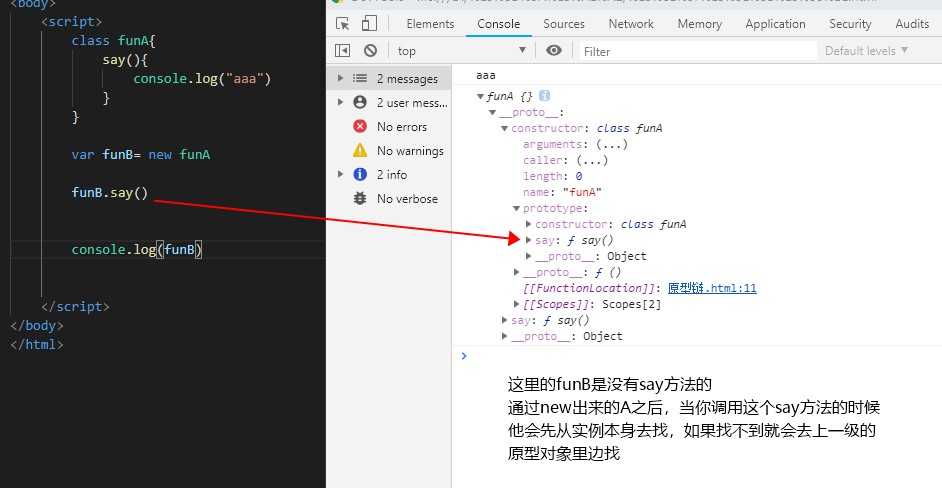Screen dimensions: 942x488
Task: Reveal the caller: (...) getter value
Action: click(592, 160)
